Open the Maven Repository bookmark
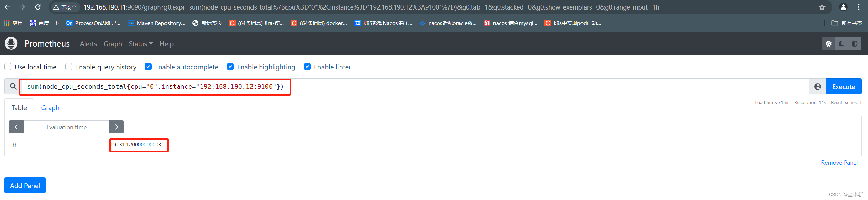The image size is (868, 200). point(157,23)
